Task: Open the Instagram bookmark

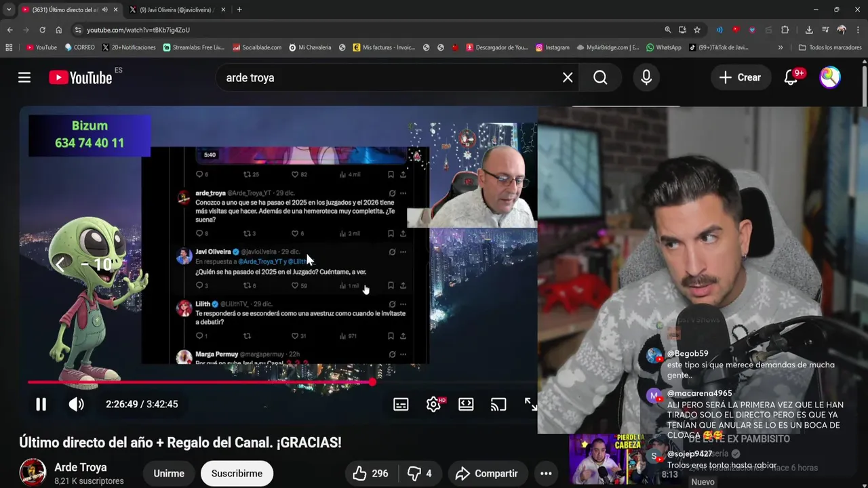Action: (x=552, y=47)
